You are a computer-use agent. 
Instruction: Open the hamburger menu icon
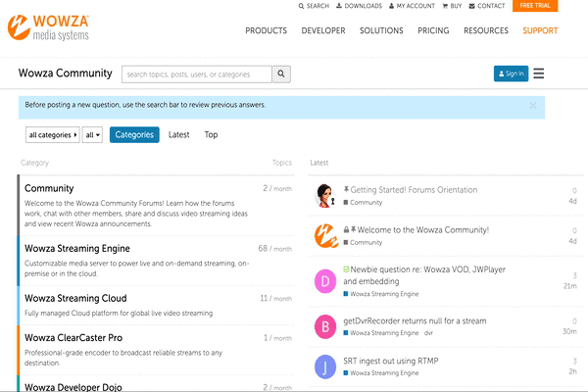coord(538,73)
